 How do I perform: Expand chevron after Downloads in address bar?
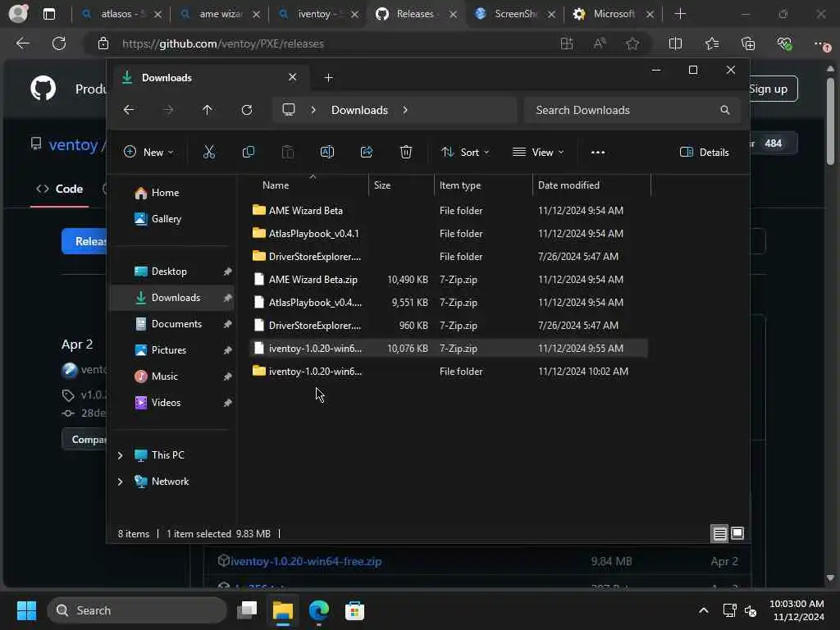point(405,110)
